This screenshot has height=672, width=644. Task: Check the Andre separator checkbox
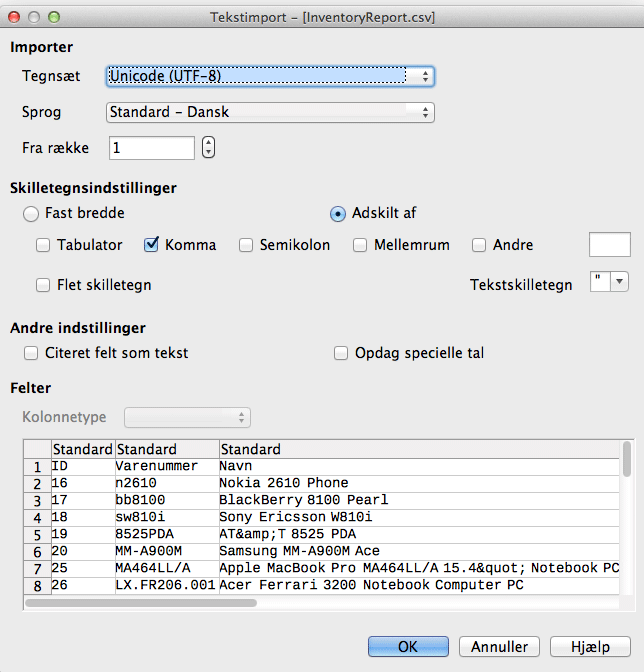click(479, 245)
